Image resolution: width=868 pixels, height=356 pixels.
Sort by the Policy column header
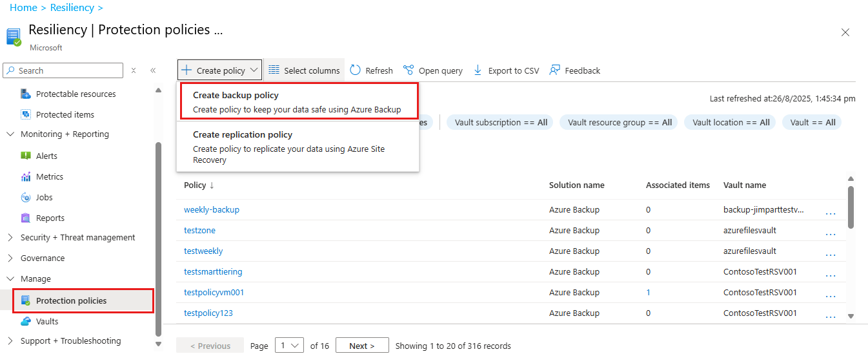(199, 185)
